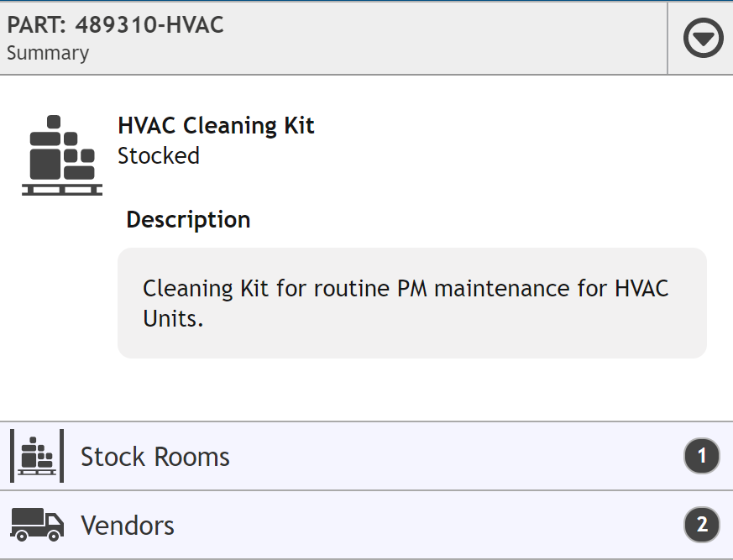
Task: Open the part header dropdown arrow
Action: coord(703,38)
